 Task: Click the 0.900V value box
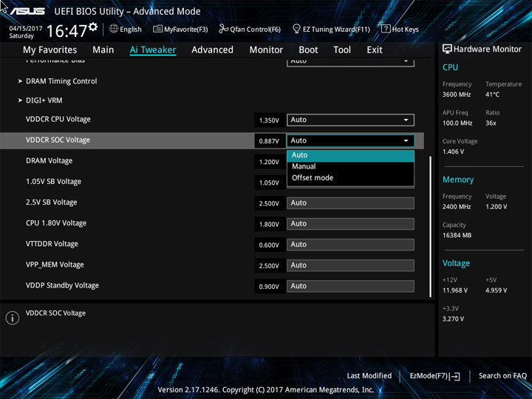(x=270, y=287)
